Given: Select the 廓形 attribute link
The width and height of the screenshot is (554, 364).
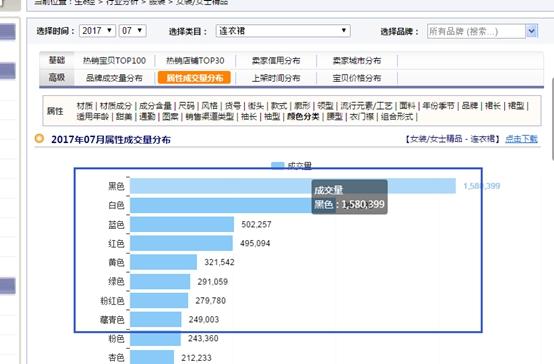Looking at the screenshot, I should [302, 106].
